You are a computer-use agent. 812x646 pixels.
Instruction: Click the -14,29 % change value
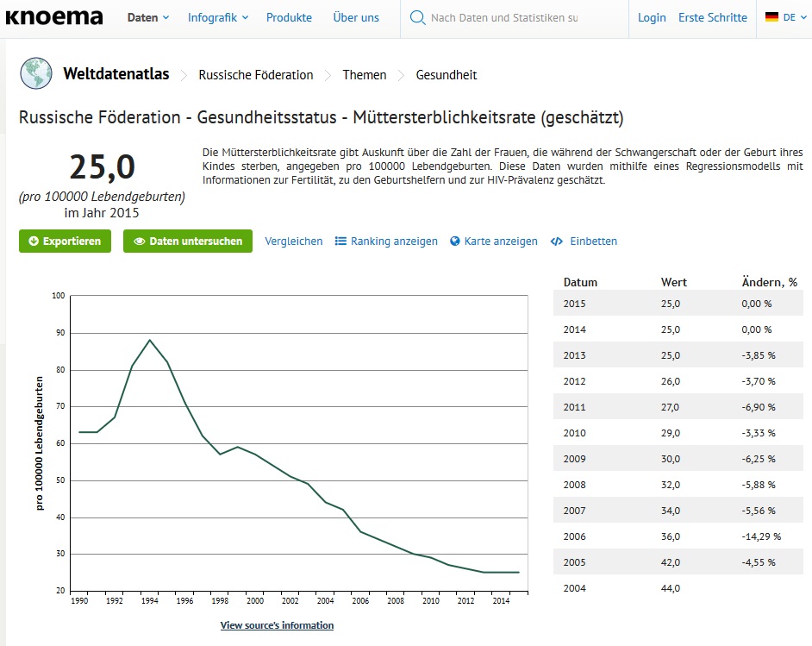pos(761,536)
